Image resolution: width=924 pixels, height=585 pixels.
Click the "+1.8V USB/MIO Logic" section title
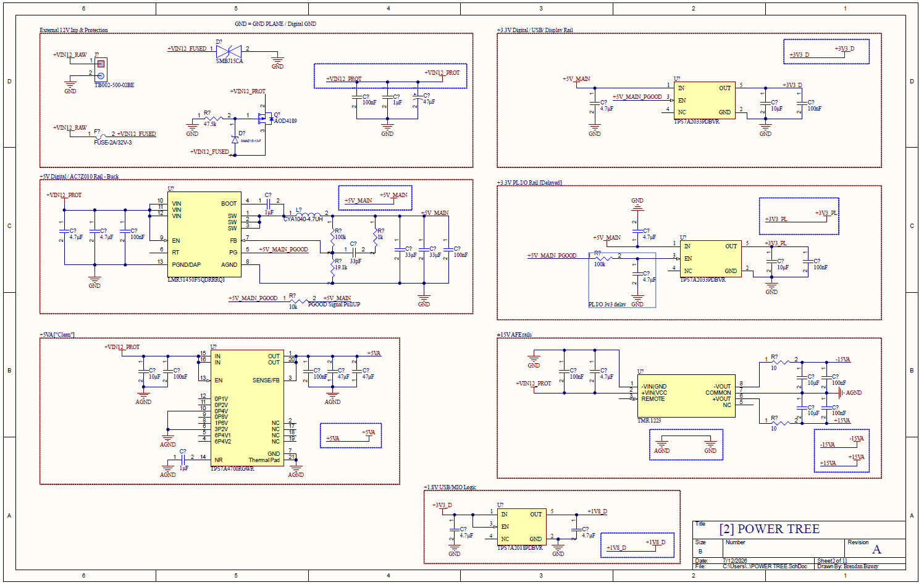(450, 487)
